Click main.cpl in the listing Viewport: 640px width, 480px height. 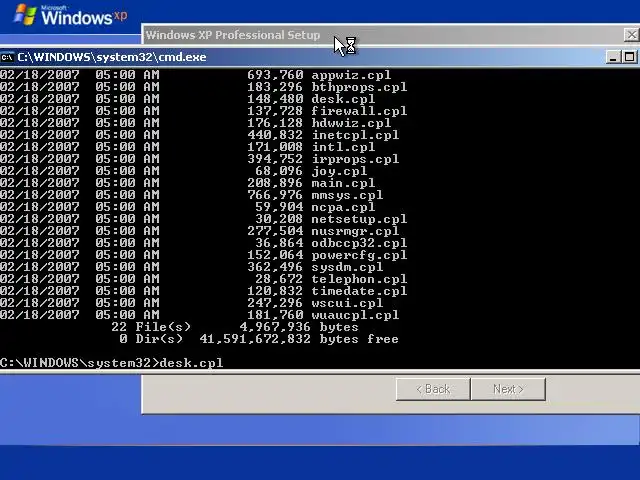pos(343,183)
